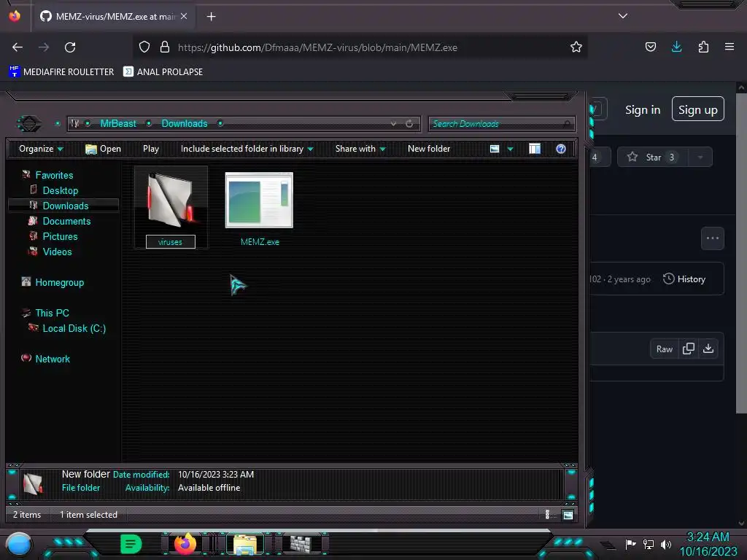
Task: Open the Organize menu
Action: pos(41,149)
